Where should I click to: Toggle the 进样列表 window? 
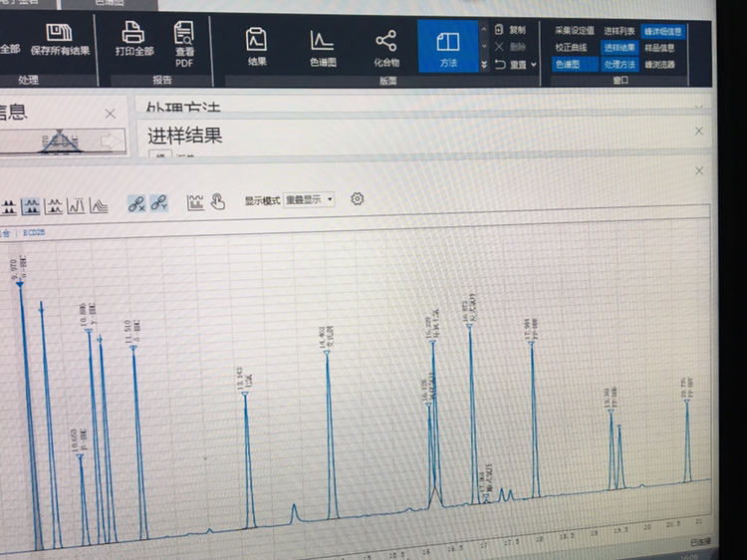(620, 31)
